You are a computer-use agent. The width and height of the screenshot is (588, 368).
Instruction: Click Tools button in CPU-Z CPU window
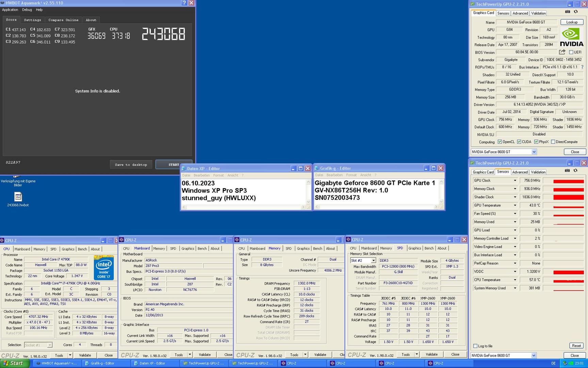tap(59, 355)
